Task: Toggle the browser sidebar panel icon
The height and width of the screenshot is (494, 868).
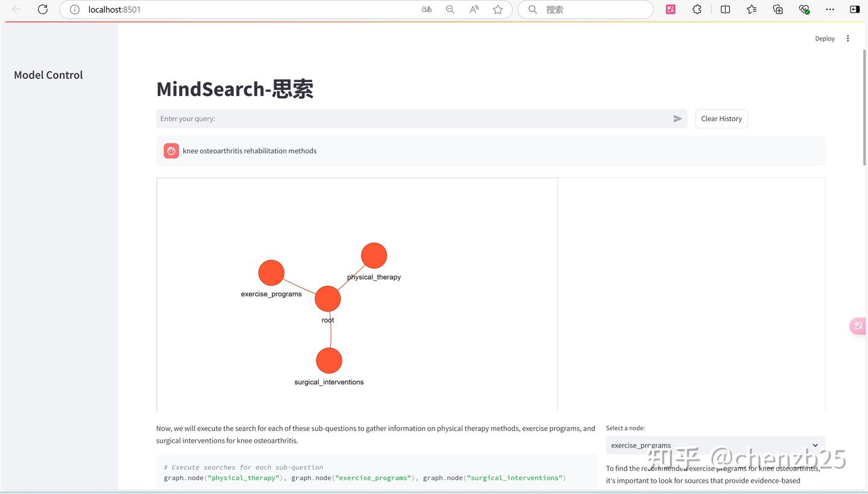Action: [x=855, y=9]
